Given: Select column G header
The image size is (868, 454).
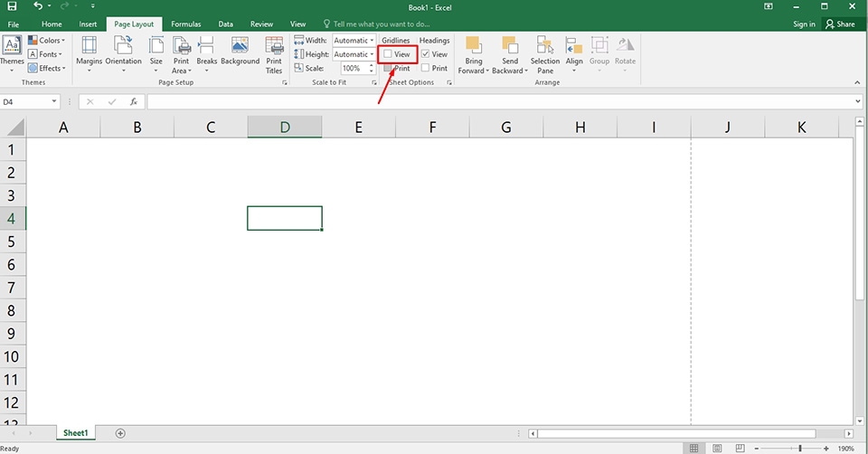Looking at the screenshot, I should [x=506, y=128].
